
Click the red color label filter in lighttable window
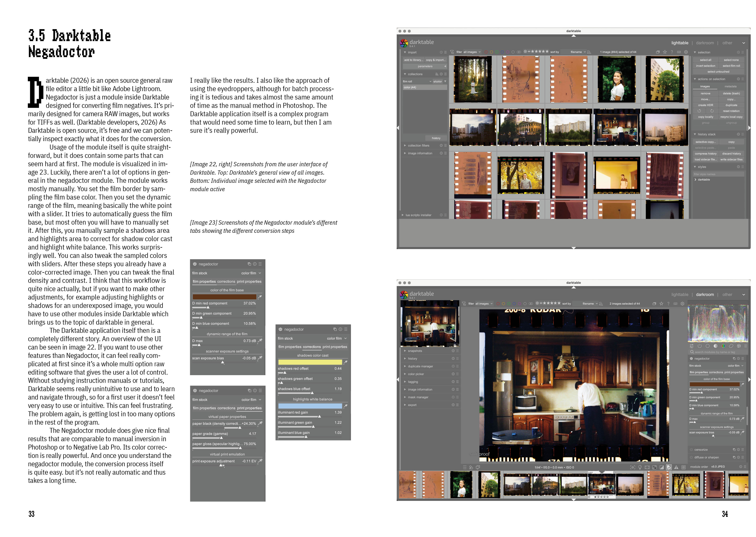(x=486, y=52)
